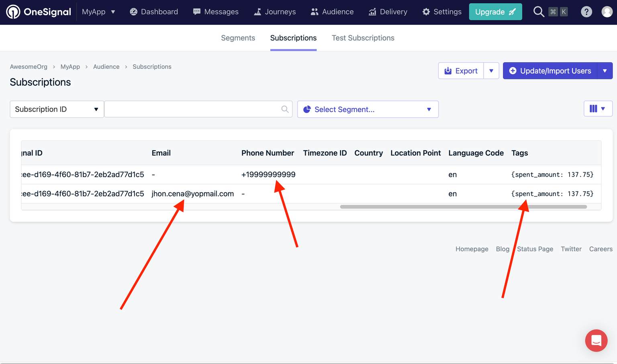The height and width of the screenshot is (364, 617).
Task: Open the Subscription ID filter dropdown
Action: pyautogui.click(x=57, y=109)
